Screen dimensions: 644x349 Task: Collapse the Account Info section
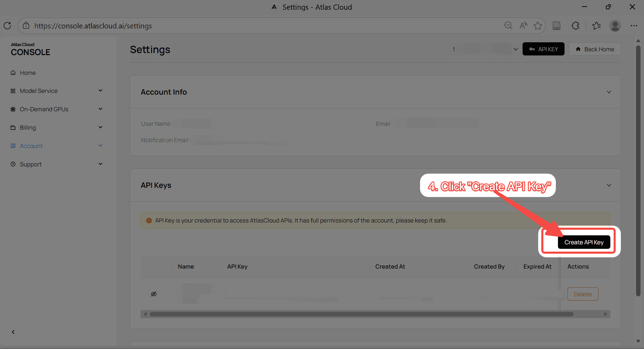pos(609,92)
